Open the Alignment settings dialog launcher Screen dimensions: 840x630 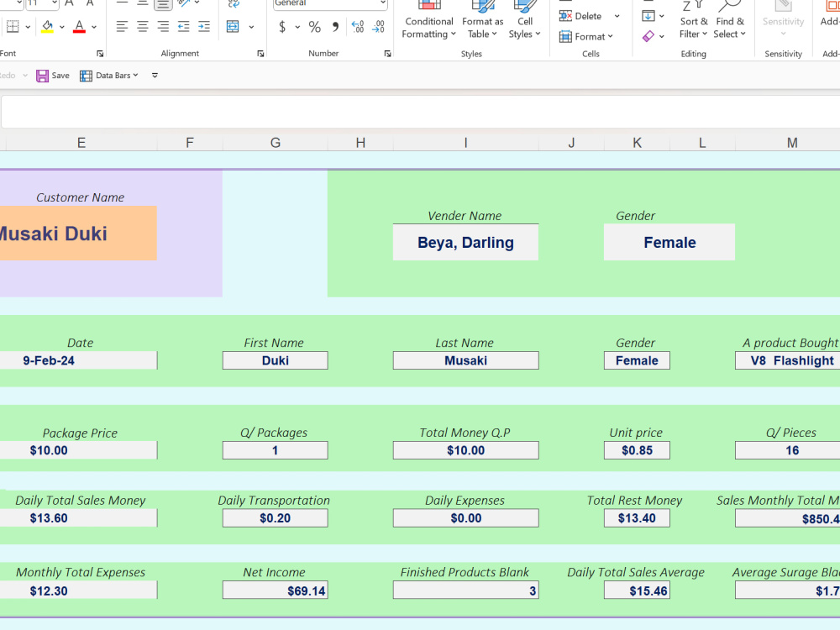(260, 54)
